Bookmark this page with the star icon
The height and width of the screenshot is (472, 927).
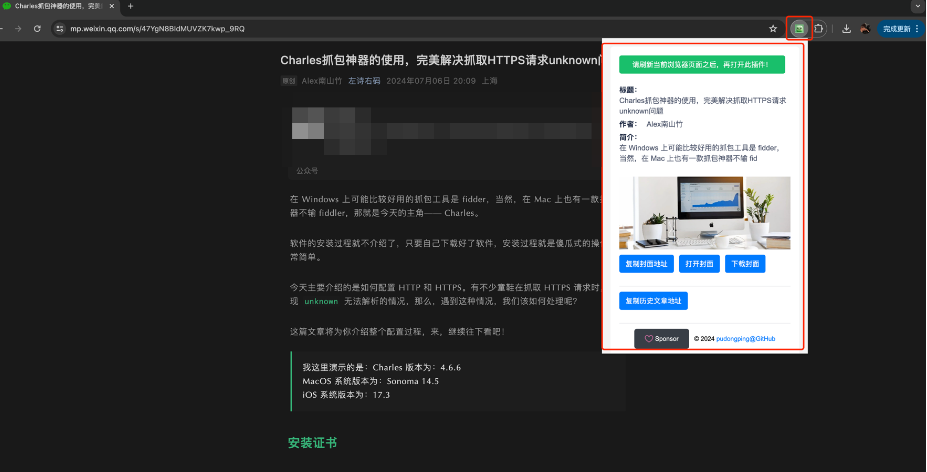tap(773, 29)
